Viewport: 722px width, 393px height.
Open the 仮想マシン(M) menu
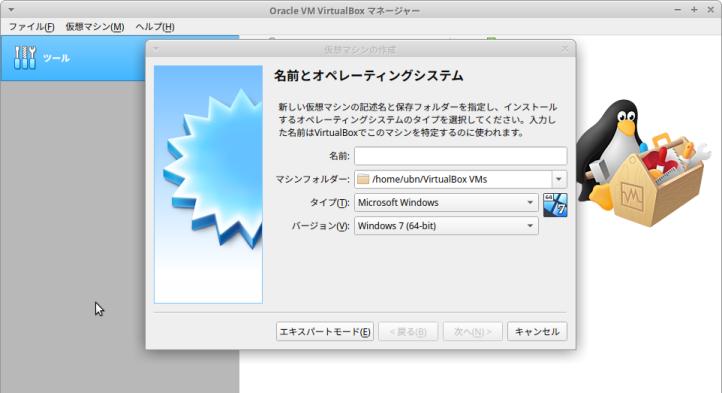(95, 27)
